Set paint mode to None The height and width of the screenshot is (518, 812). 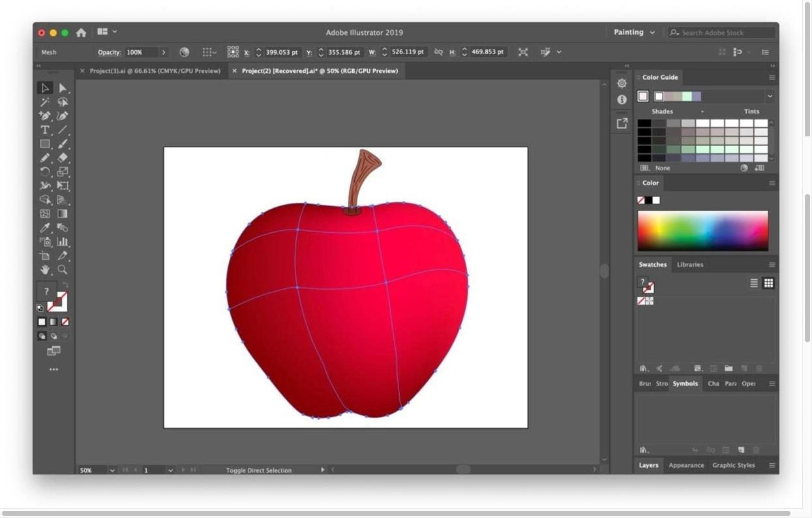click(65, 322)
